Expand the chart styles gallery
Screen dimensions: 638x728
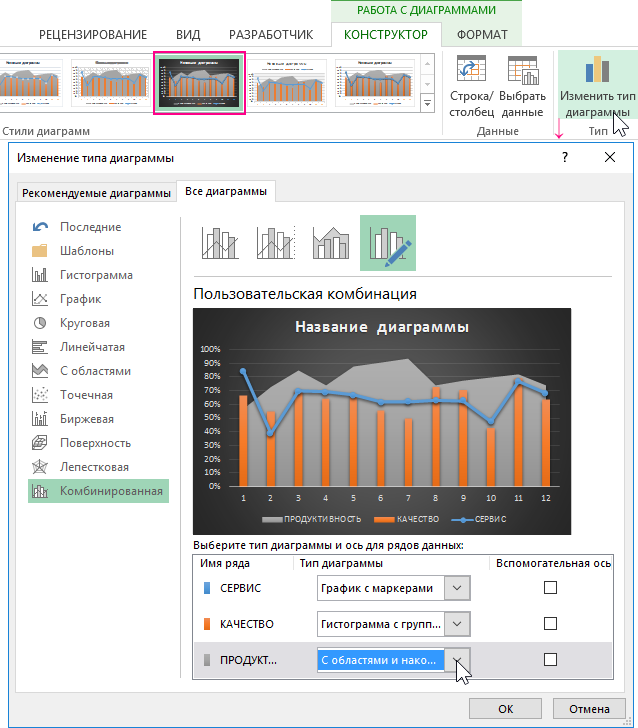tap(428, 103)
